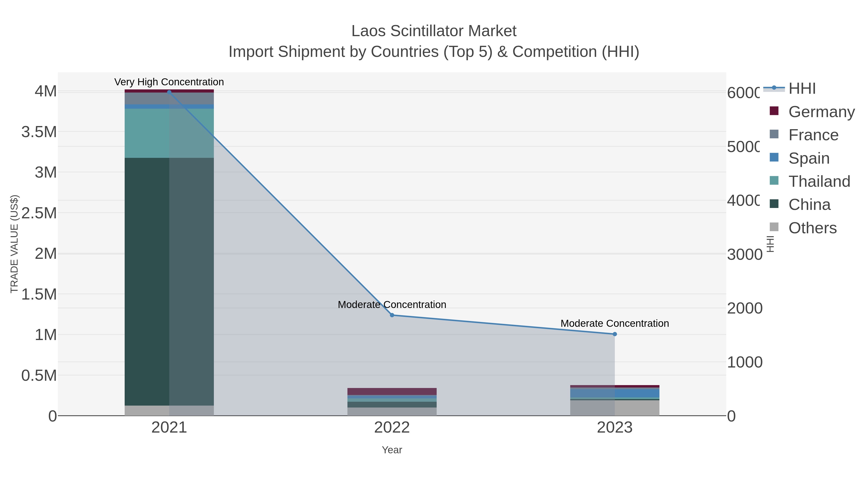Image resolution: width=868 pixels, height=488 pixels.
Task: Toggle the HHI legend entry
Action: [789, 89]
